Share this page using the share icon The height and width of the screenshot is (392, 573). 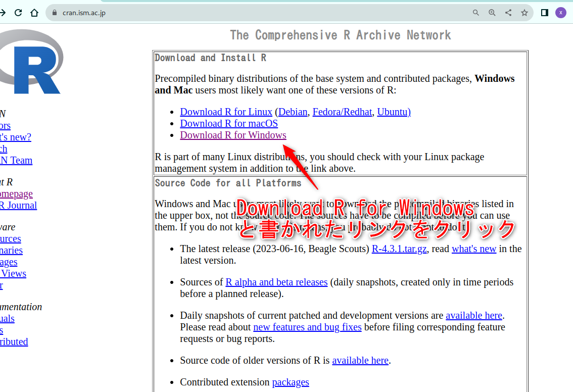pos(508,13)
